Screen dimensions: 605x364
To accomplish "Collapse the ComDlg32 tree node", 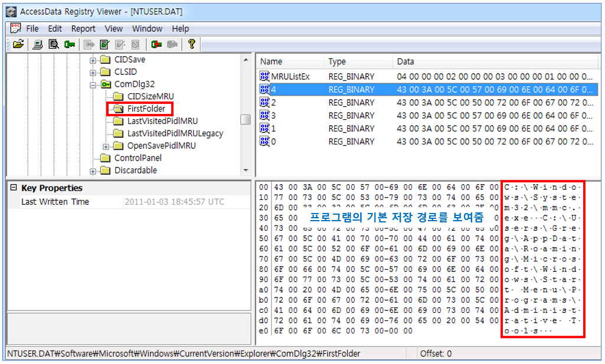I will 93,85.
